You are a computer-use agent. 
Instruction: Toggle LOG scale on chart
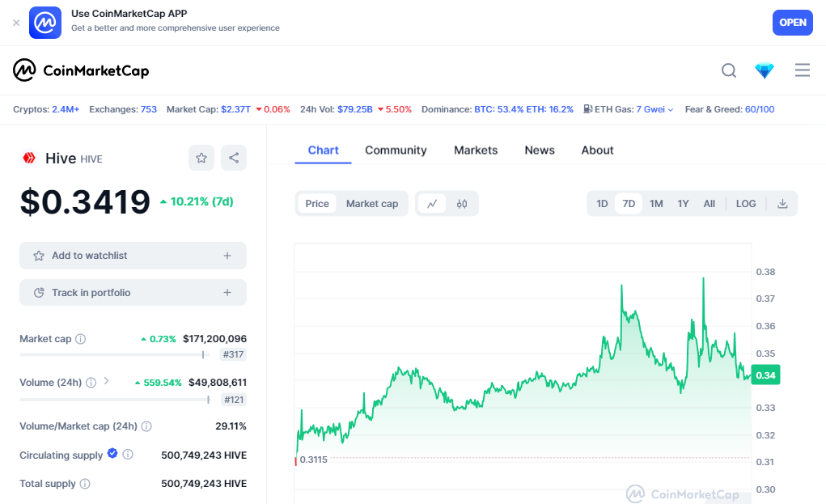746,204
